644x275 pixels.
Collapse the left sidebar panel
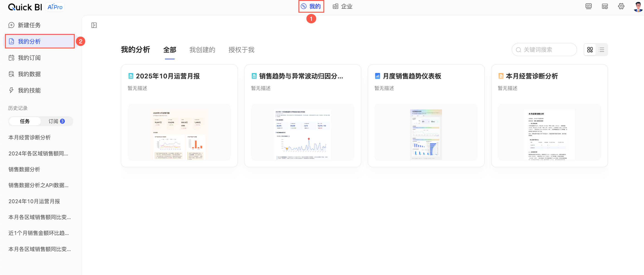[x=94, y=25]
